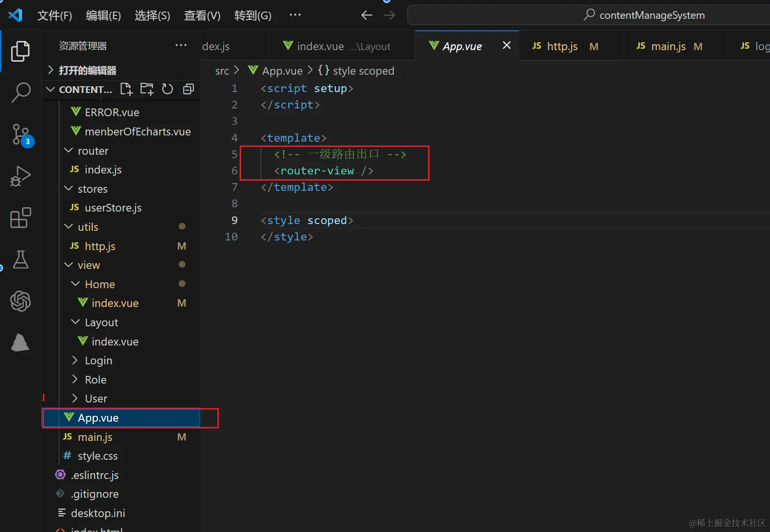This screenshot has width=770, height=532.
Task: Open the Explorer view in activity bar
Action: (x=20, y=51)
